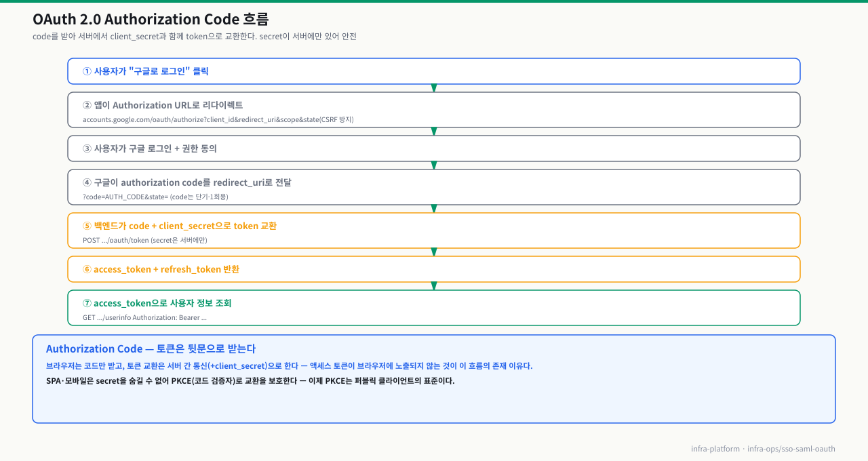This screenshot has height=461, width=868.
Task: Click the sentence starting "SPA·모바일은 secret을 숨길 수 없어"
Action: [250, 381]
